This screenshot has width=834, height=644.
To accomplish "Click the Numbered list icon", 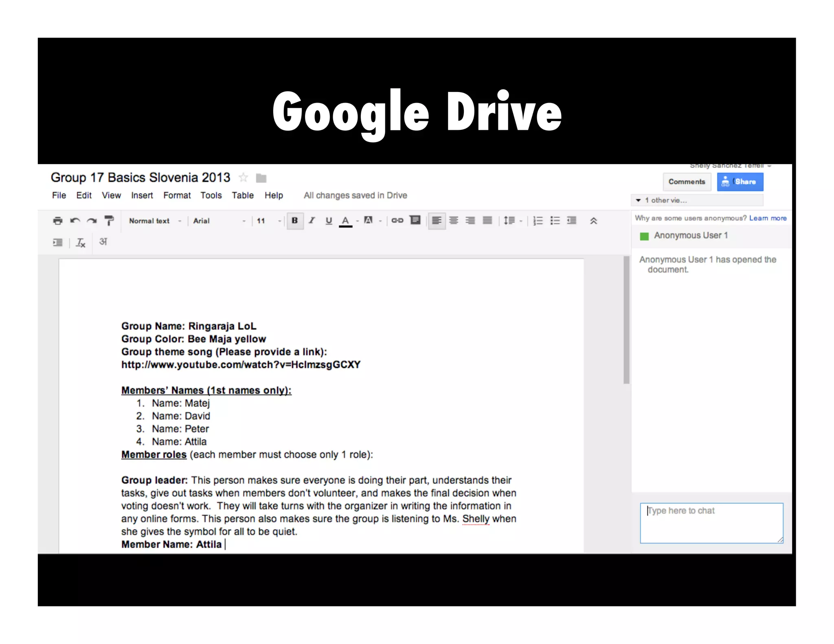I will pos(538,221).
